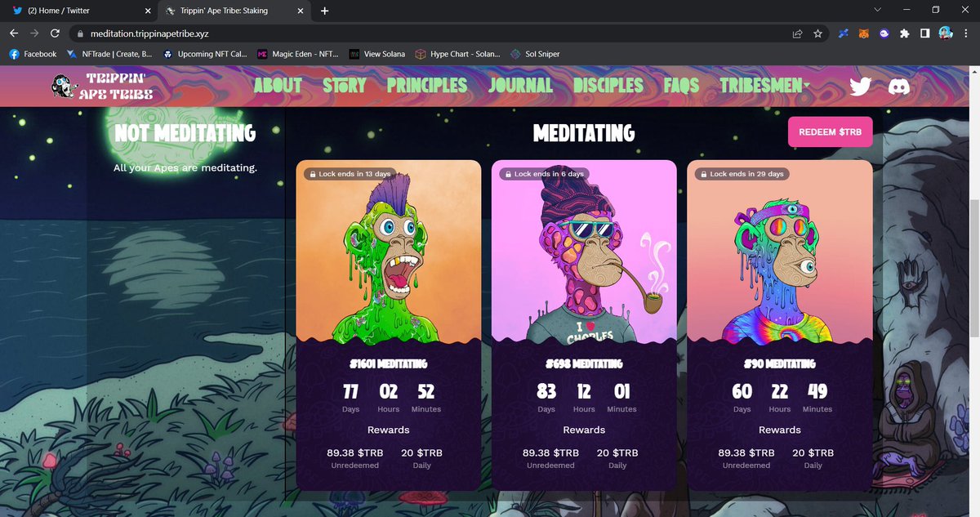
Task: Open the PRINCIPLES section
Action: [x=427, y=86]
